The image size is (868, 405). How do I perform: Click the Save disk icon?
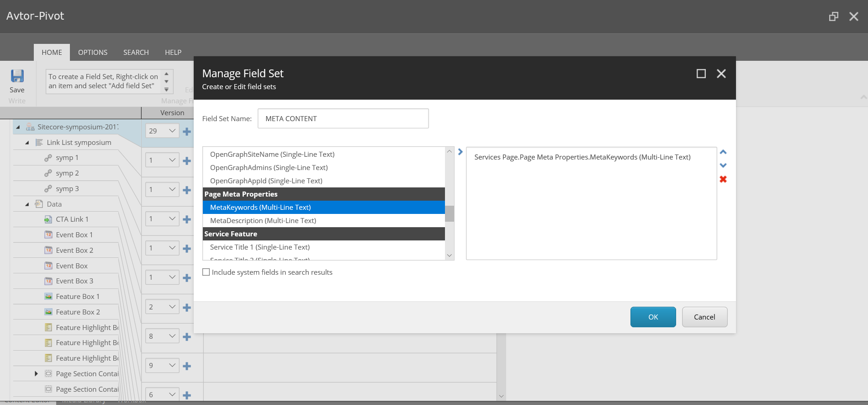tap(17, 76)
